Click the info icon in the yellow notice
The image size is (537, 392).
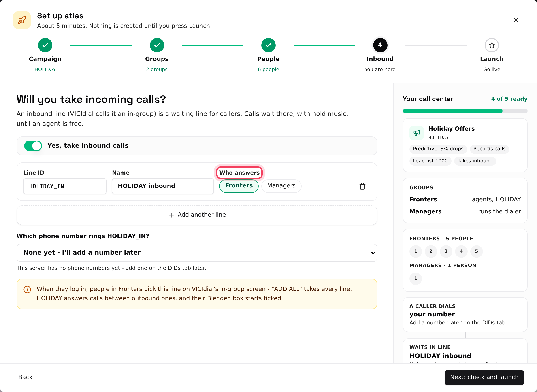pyautogui.click(x=27, y=290)
